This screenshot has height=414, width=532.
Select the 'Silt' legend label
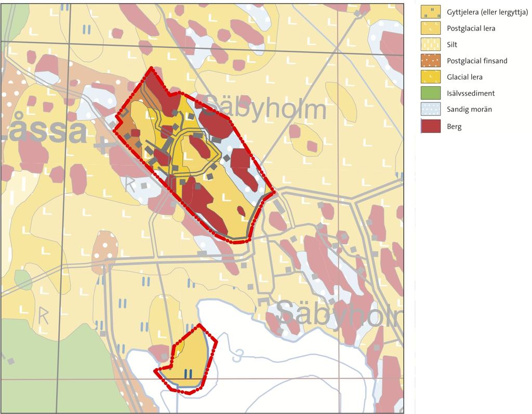coord(452,45)
